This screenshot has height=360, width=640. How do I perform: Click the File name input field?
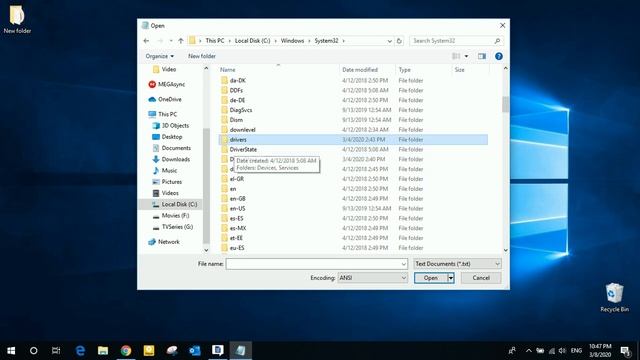point(316,264)
